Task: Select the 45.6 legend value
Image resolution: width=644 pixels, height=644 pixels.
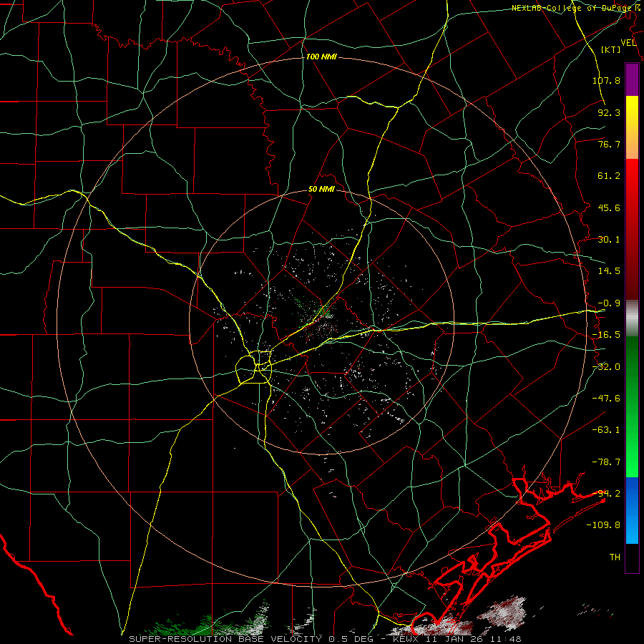Action: [x=609, y=208]
